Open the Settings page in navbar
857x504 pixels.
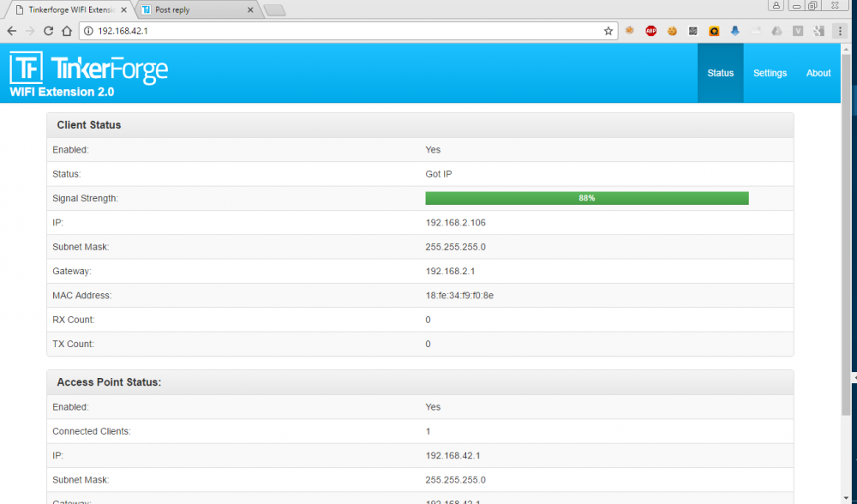[x=770, y=73]
